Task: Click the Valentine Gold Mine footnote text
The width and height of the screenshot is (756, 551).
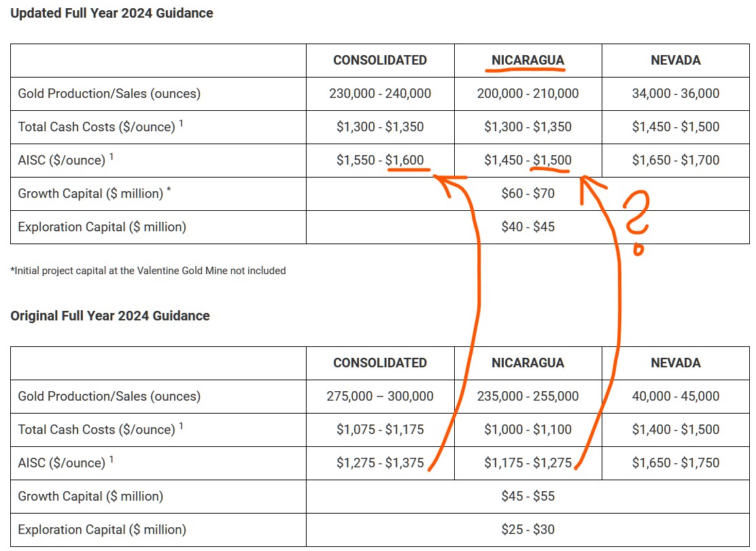Action: (x=148, y=271)
